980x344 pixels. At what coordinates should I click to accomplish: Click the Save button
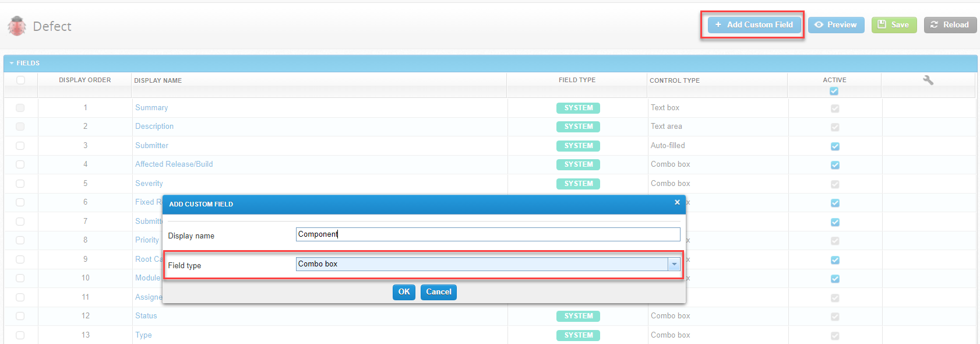coord(894,25)
